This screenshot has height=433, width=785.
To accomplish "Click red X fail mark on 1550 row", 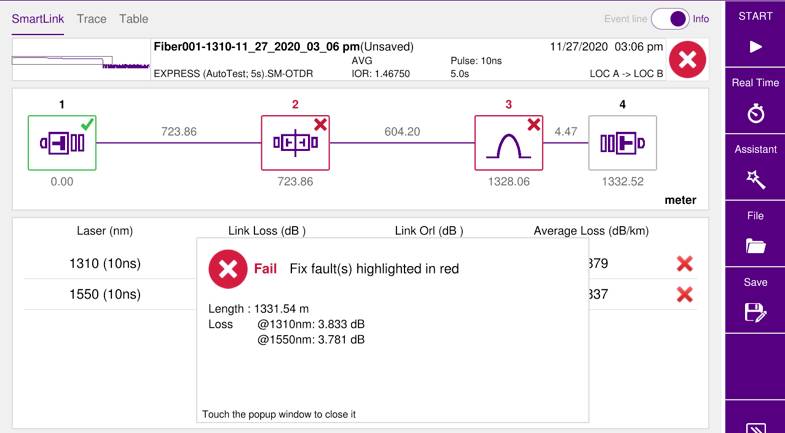I will (685, 294).
